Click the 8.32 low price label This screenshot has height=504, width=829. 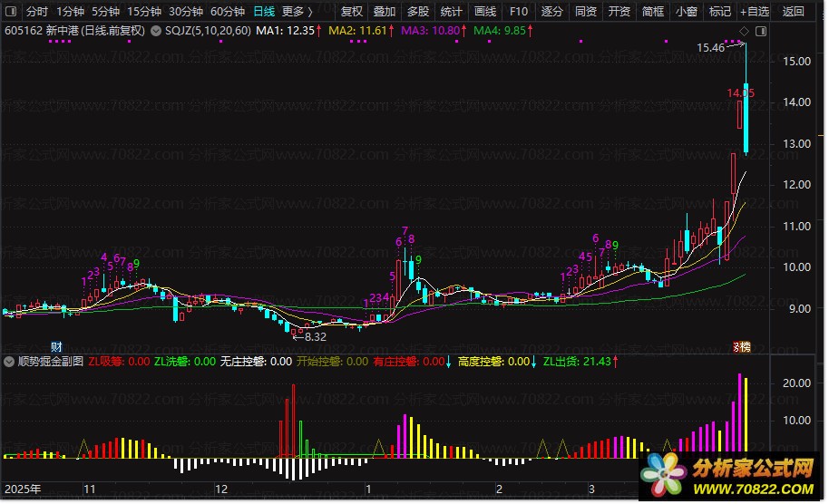tap(316, 337)
